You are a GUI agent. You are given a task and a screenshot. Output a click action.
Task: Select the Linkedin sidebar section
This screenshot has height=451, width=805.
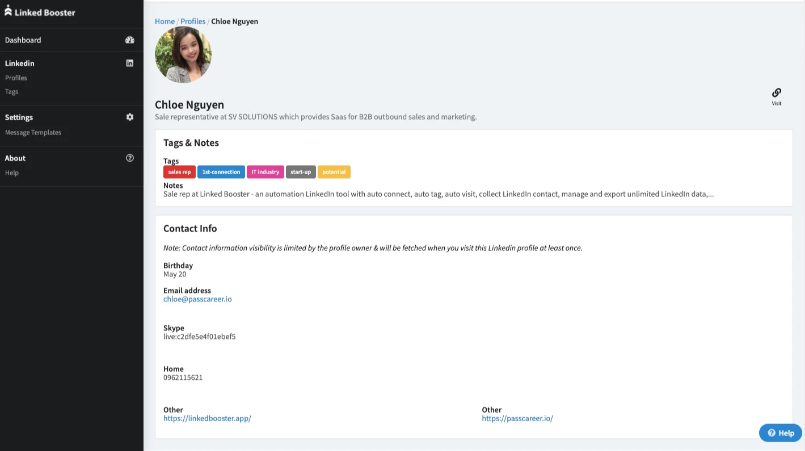pyautogui.click(x=20, y=63)
